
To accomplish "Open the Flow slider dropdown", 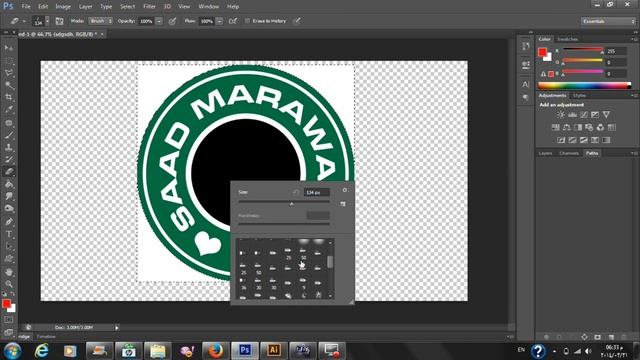I will click(219, 21).
